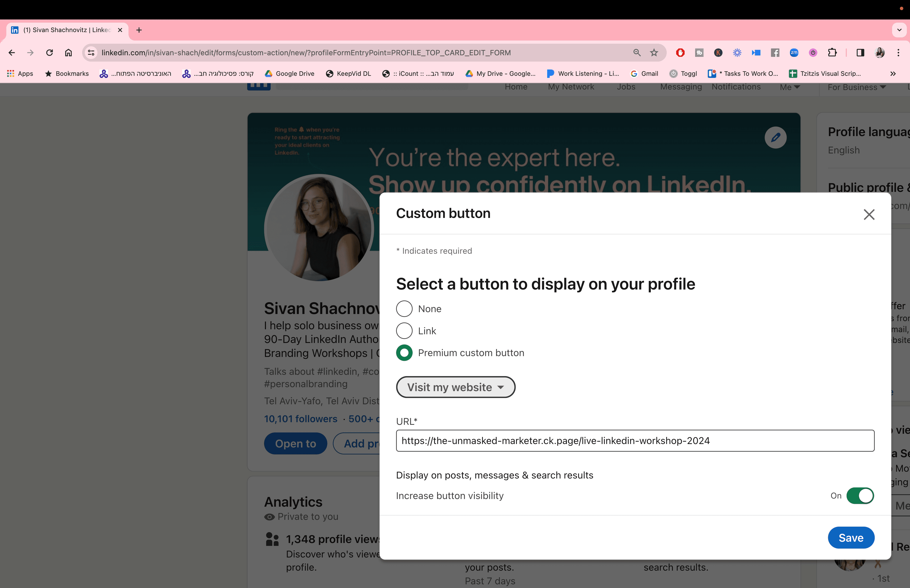The width and height of the screenshot is (910, 588).
Task: Click the address bar URL
Action: click(306, 53)
